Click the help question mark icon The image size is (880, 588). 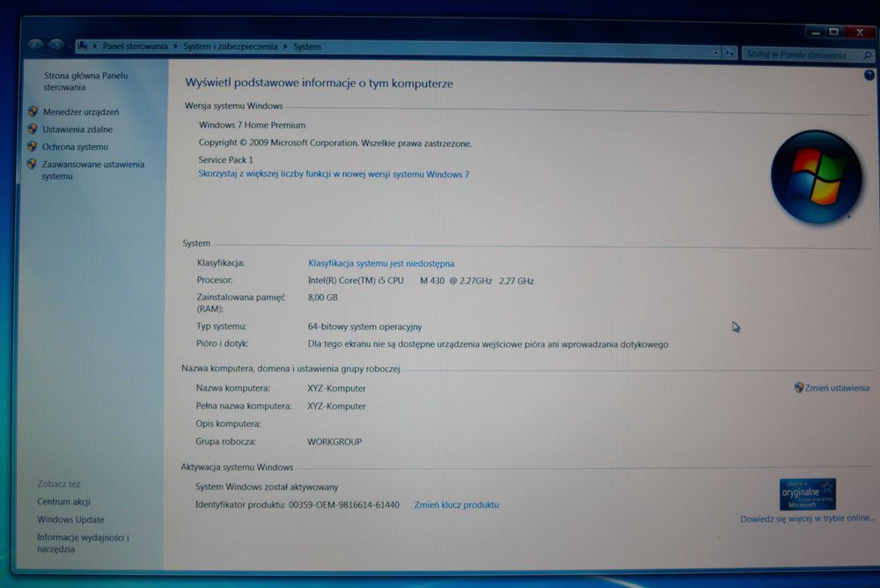(x=869, y=75)
